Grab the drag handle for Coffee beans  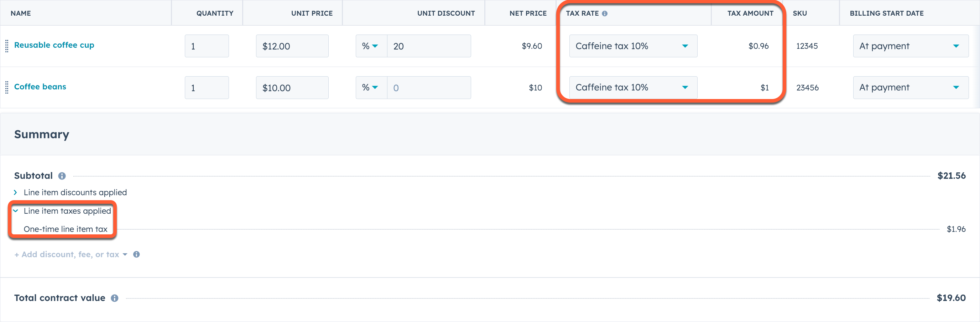pyautogui.click(x=6, y=88)
